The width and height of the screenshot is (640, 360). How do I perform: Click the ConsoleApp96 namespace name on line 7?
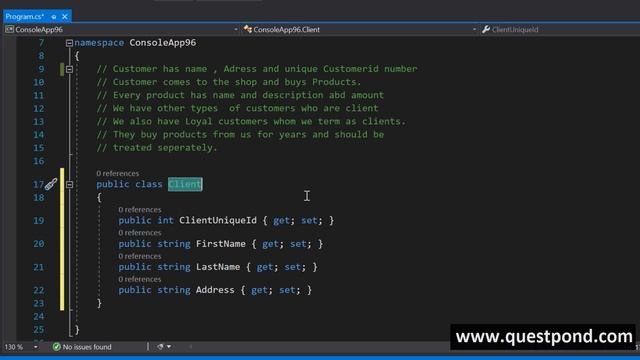point(162,43)
